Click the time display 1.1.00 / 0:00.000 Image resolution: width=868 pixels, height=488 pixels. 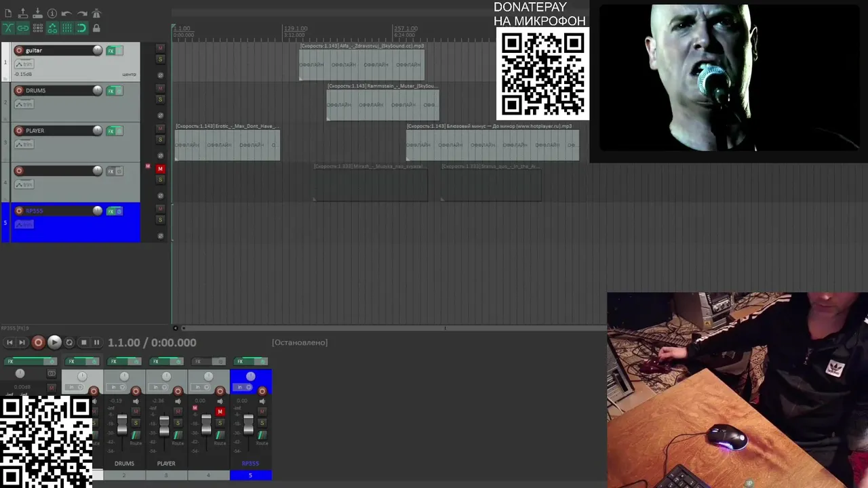tap(152, 343)
